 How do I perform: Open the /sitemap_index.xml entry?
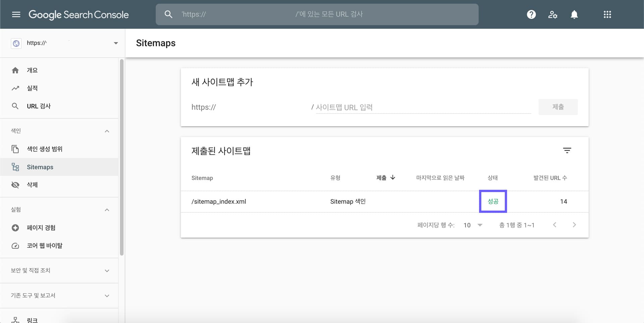pyautogui.click(x=219, y=201)
